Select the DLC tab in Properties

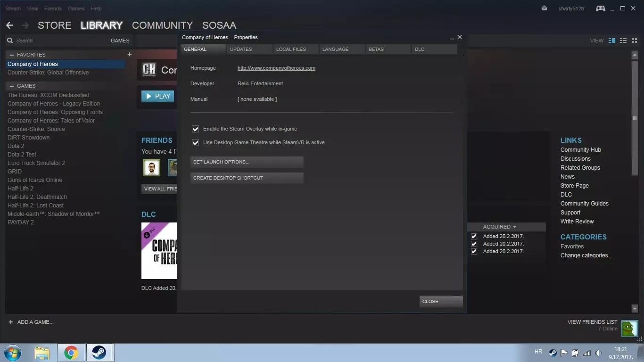434,49
